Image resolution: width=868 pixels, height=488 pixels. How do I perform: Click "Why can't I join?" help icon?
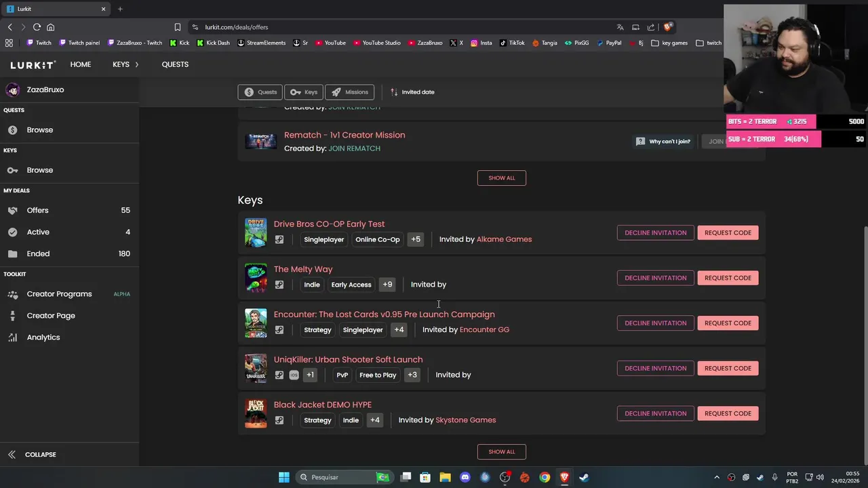click(x=640, y=141)
